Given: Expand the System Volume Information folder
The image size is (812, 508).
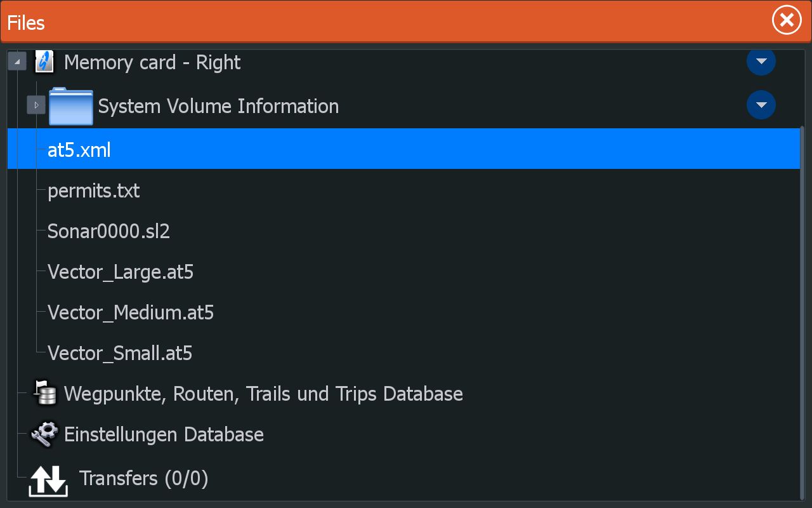Looking at the screenshot, I should point(36,105).
